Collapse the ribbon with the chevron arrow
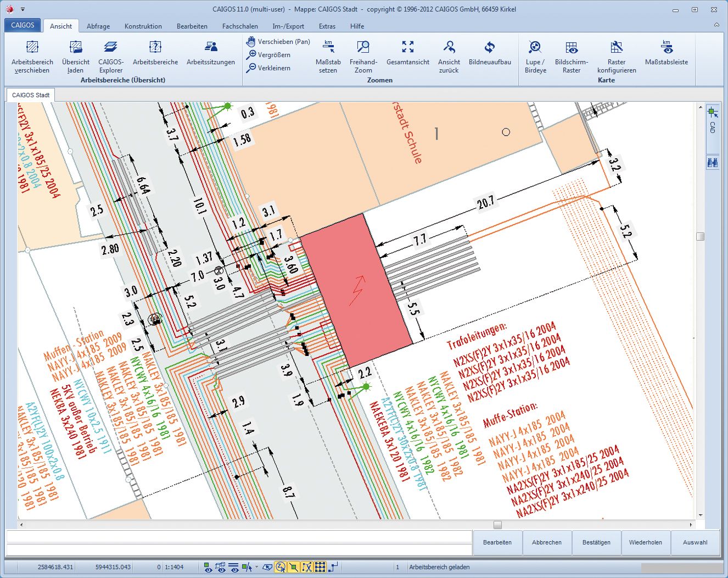Viewport: 728px width, 578px height. click(716, 25)
